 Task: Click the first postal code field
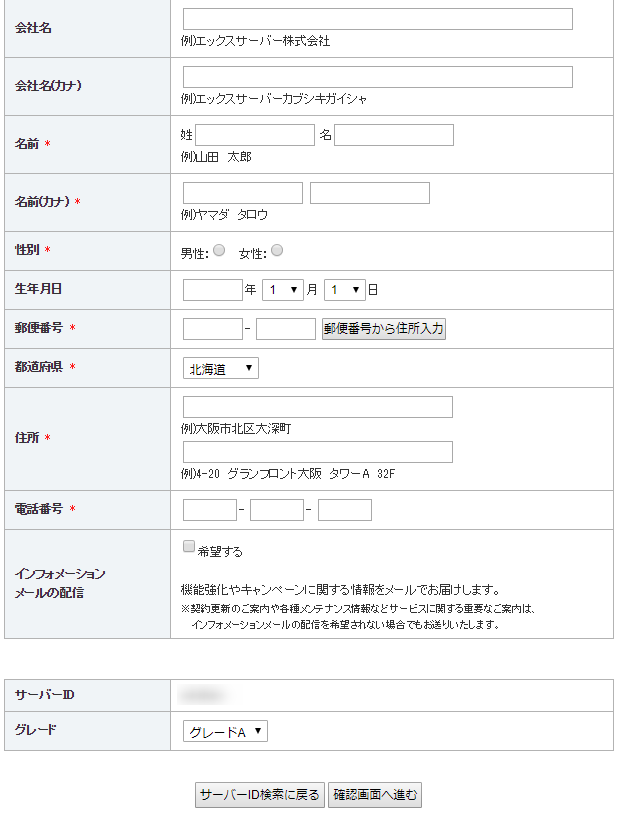pyautogui.click(x=213, y=329)
